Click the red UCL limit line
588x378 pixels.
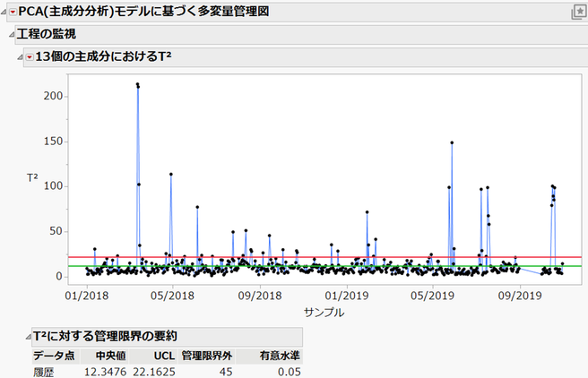coord(324,257)
